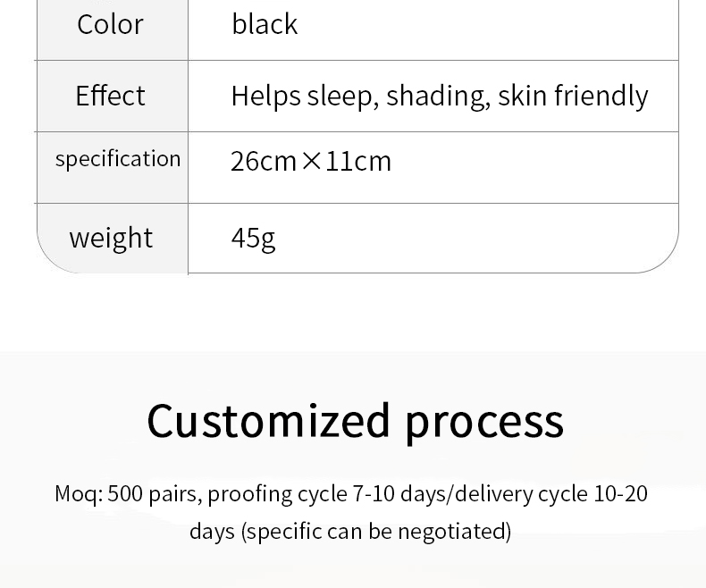Viewport: 706px width, 588px height.
Task: Click the 11cm dimension value
Action: tap(358, 162)
